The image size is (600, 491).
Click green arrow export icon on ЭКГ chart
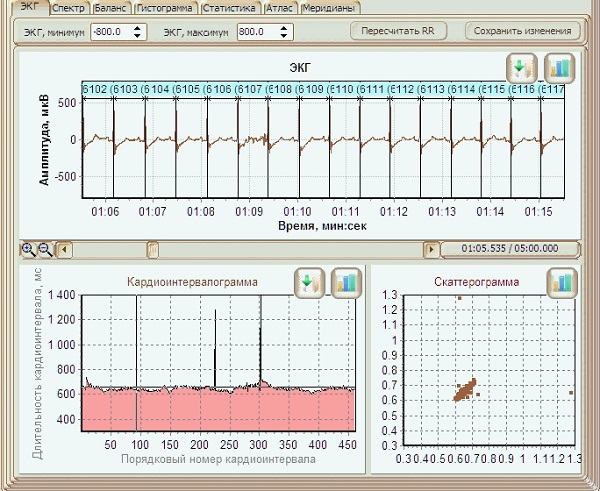pyautogui.click(x=522, y=68)
